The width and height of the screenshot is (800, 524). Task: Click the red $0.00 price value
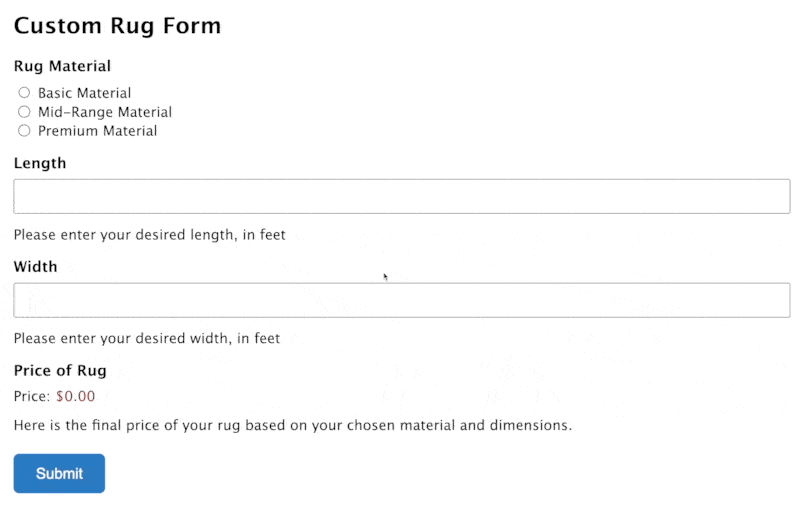76,396
